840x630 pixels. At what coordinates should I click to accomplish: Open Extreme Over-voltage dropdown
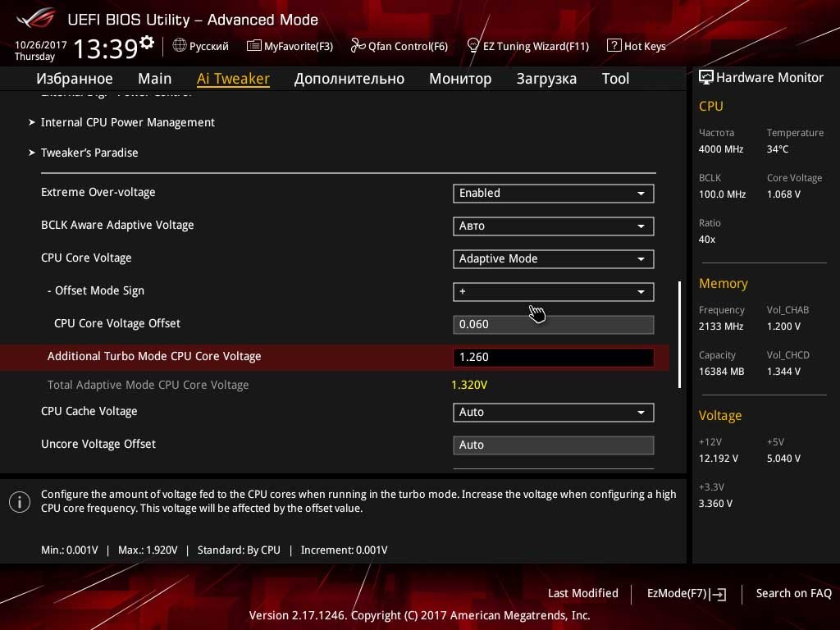click(x=553, y=194)
